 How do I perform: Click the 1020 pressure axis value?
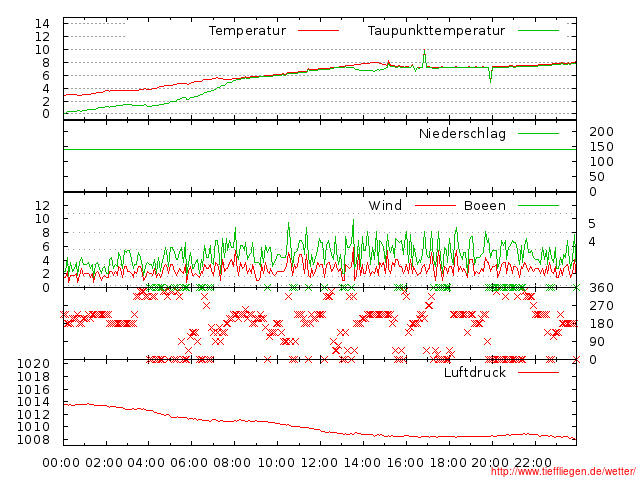coord(33,364)
